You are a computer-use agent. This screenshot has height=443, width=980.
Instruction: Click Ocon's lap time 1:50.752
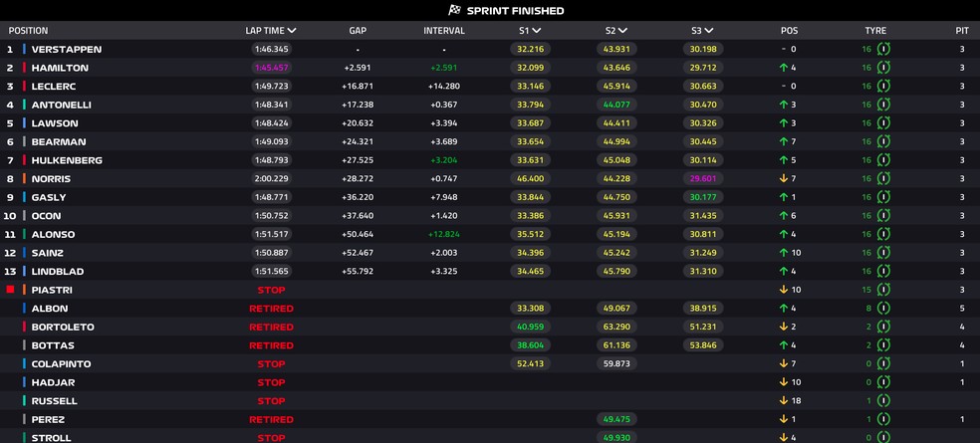271,216
